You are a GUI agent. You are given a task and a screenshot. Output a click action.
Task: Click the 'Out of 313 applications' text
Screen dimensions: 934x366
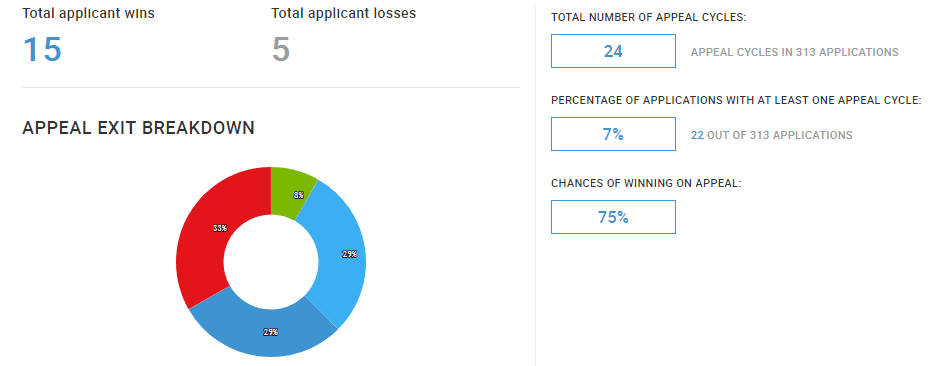pyautogui.click(x=780, y=135)
